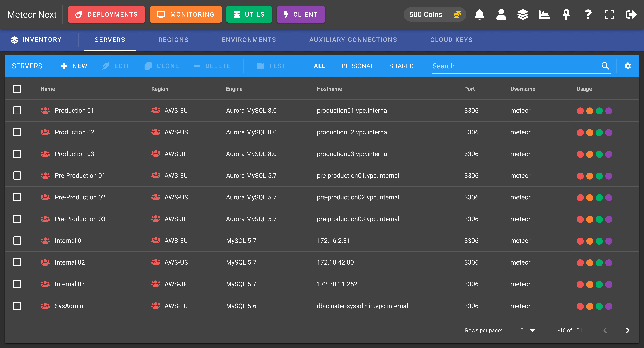Open the Cloud Keys tab

pos(451,40)
